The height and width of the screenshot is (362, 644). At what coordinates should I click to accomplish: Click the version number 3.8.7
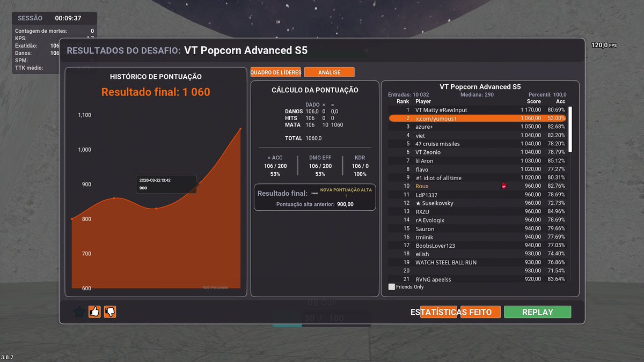point(8,357)
